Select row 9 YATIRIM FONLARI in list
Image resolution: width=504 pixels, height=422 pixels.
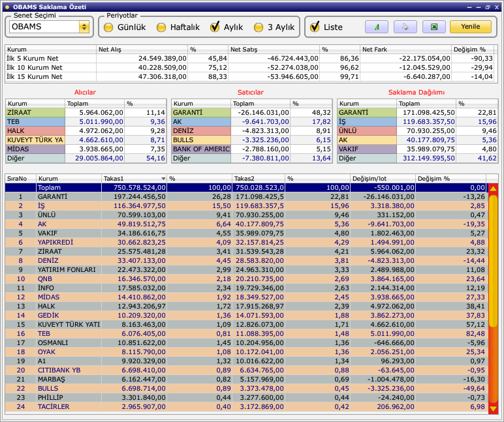(246, 270)
